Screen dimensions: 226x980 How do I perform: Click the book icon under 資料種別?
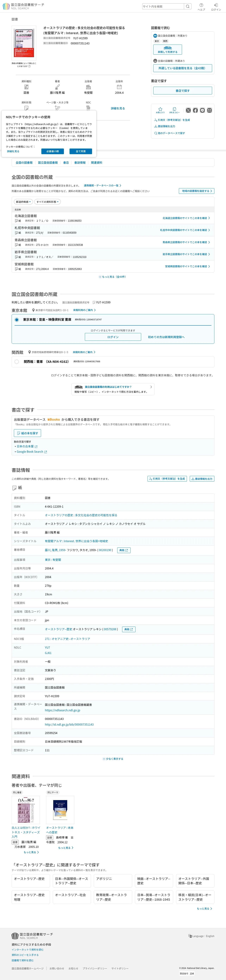[x=26, y=87]
